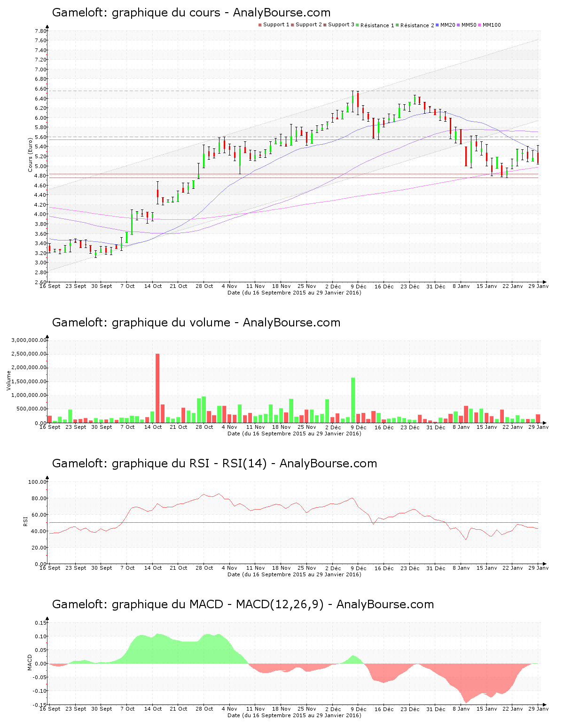Click '2 Déc' under the MACD chart
The image size is (564, 728).
(x=333, y=709)
